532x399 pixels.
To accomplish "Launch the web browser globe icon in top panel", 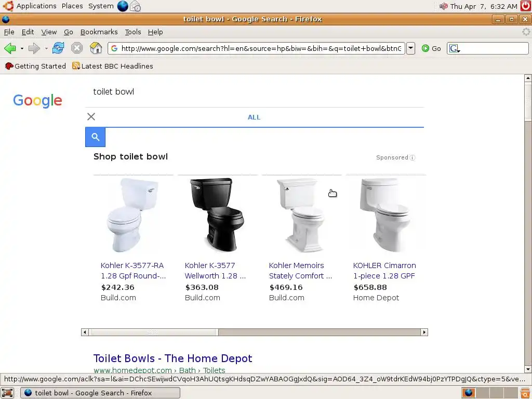I will pyautogui.click(x=123, y=6).
